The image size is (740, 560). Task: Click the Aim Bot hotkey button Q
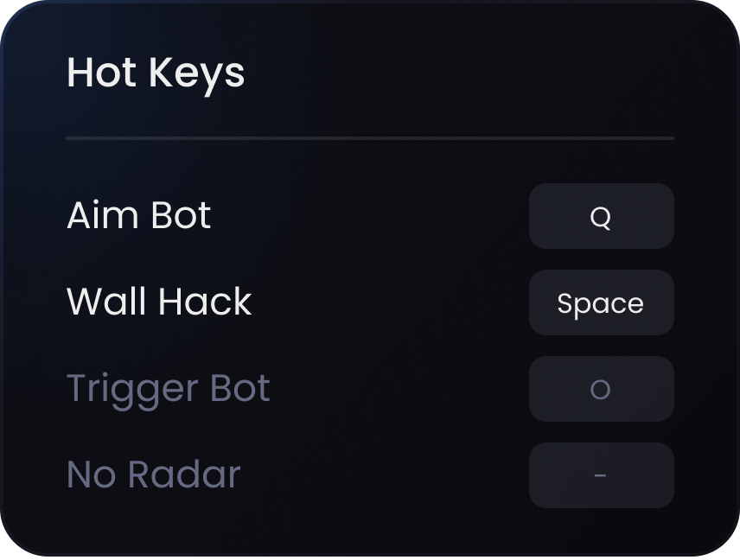[601, 216]
